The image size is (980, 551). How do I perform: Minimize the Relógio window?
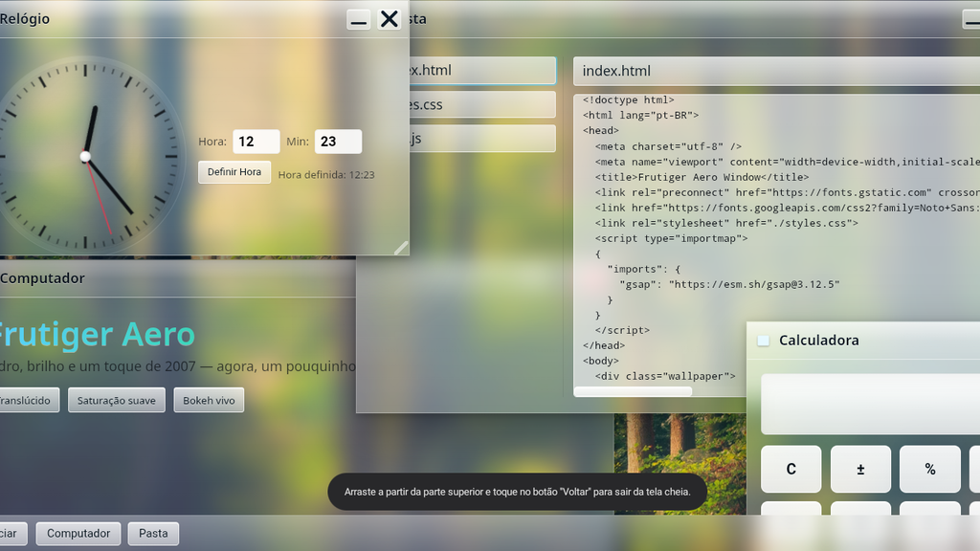pyautogui.click(x=358, y=19)
